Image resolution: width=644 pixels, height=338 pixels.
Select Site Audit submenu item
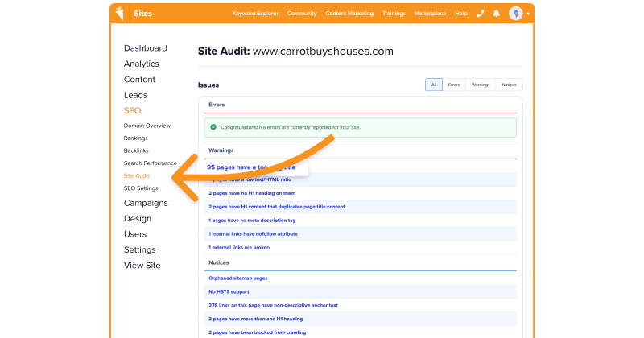pyautogui.click(x=136, y=175)
